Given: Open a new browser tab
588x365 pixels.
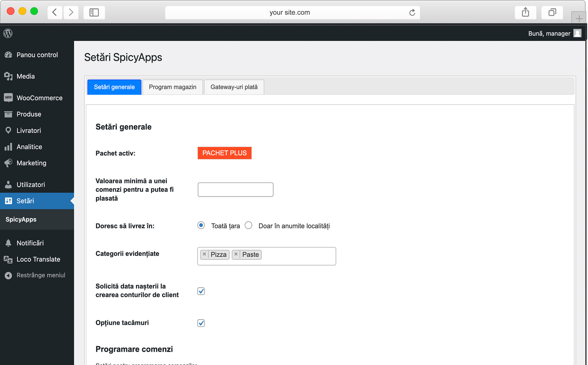Looking at the screenshot, I should point(579,19).
